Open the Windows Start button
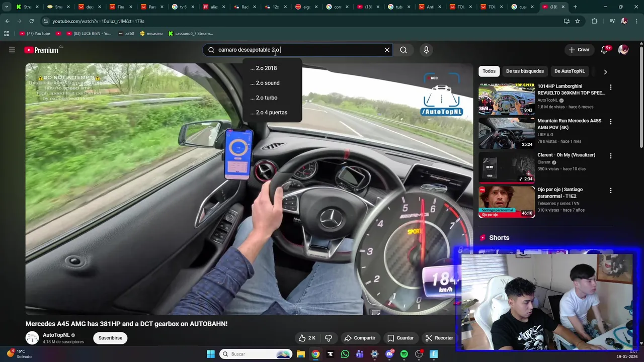644x362 pixels. pyautogui.click(x=211, y=354)
